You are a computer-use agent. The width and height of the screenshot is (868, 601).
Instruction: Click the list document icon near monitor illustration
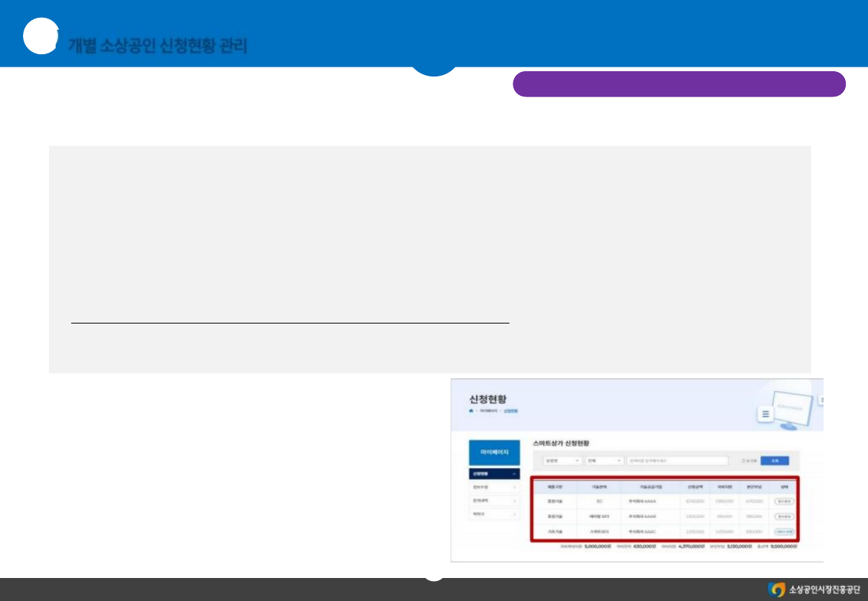click(765, 414)
